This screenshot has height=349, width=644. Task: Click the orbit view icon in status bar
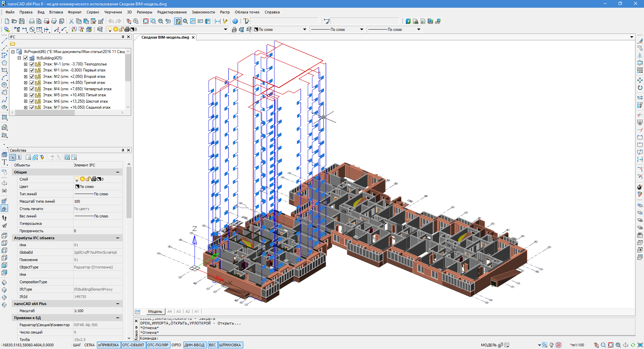[x=625, y=345]
